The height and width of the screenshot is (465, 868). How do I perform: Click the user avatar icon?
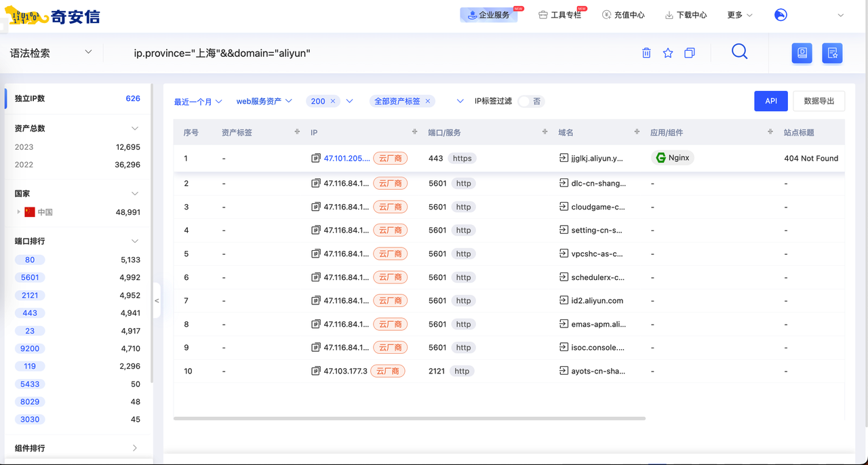[x=781, y=15]
